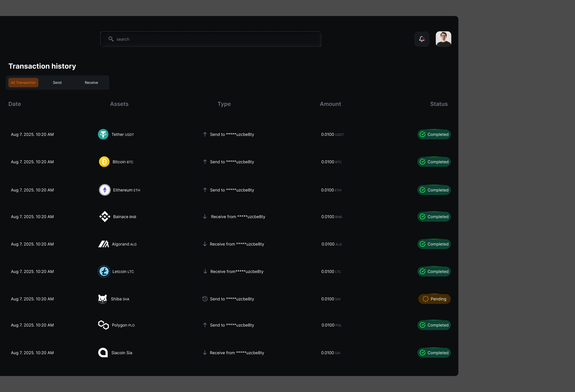
Task: Switch to the Receive tab
Action: (91, 83)
